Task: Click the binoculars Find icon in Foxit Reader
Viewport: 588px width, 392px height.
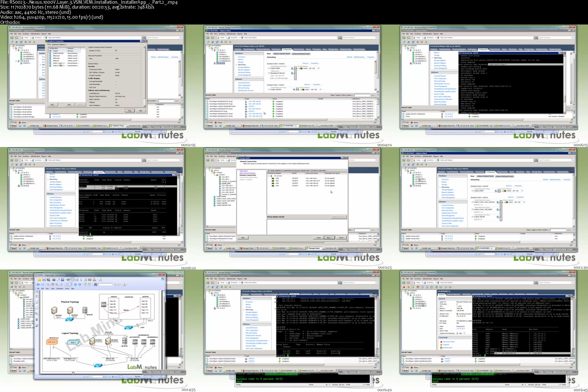Action: coord(96,285)
